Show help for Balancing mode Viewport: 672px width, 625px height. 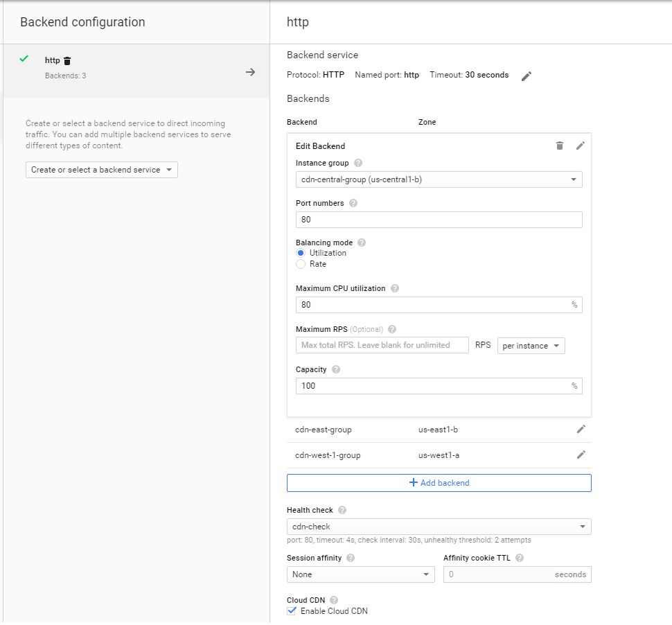(362, 243)
